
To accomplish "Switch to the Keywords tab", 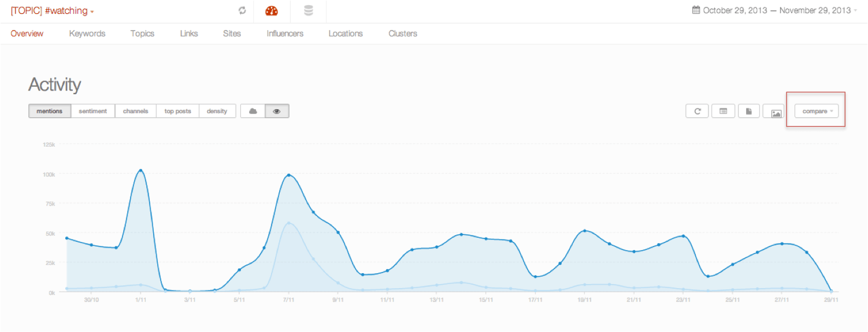I will point(87,33).
